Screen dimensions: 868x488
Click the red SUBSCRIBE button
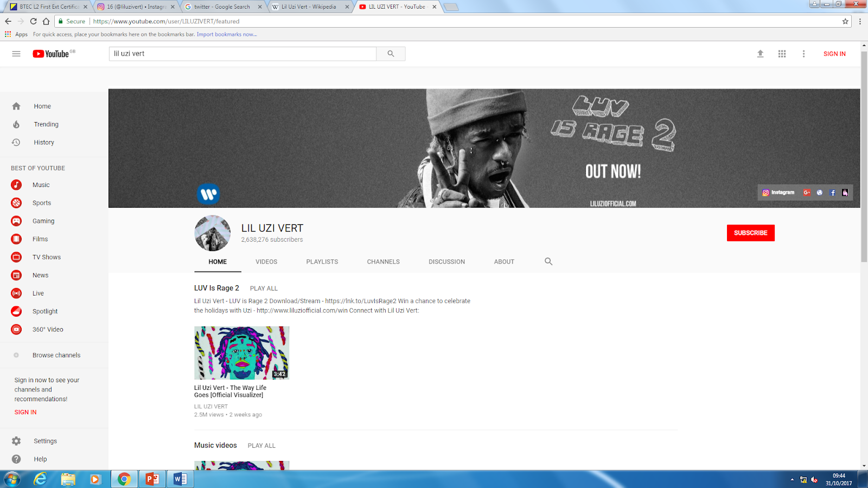pyautogui.click(x=751, y=233)
